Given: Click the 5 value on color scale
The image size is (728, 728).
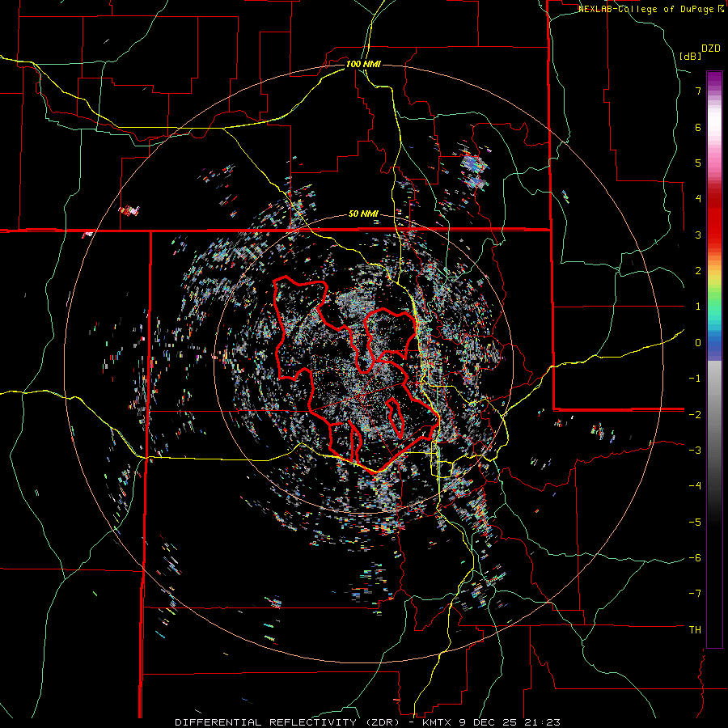Looking at the screenshot, I should [x=698, y=163].
